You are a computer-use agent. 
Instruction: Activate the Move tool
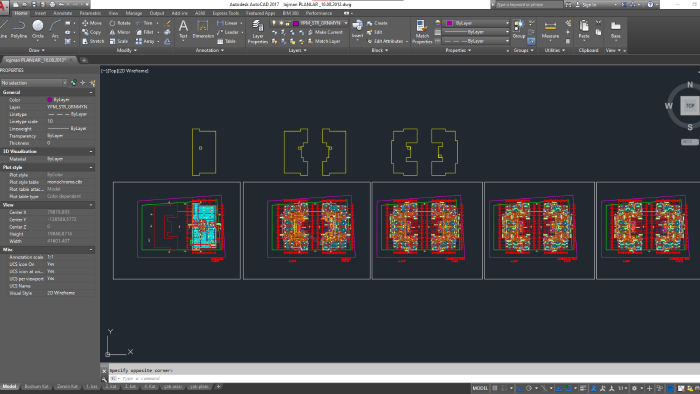click(92, 23)
